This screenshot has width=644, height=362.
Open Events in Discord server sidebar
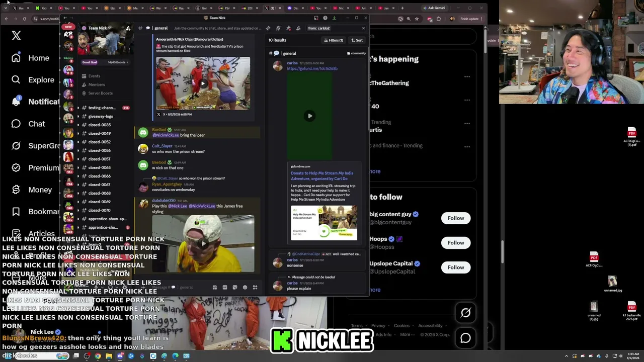click(95, 76)
